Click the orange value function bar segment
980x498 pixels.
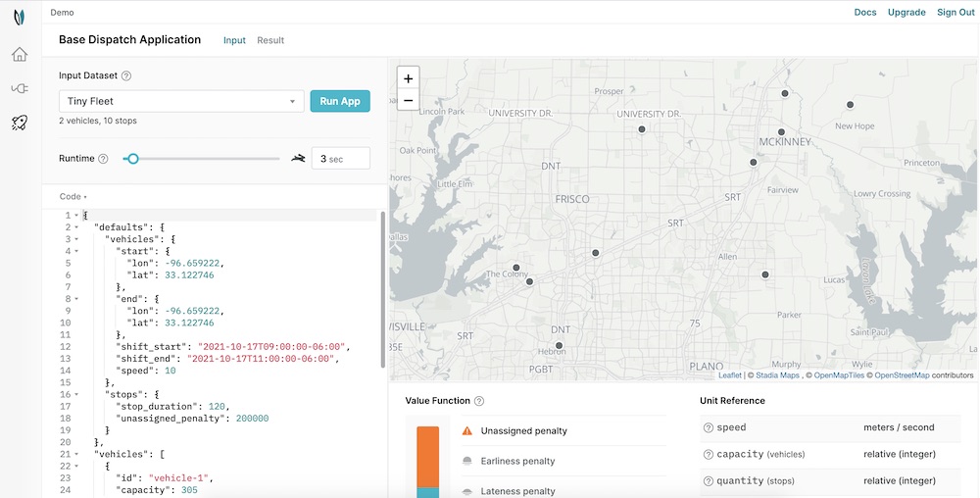(x=428, y=457)
